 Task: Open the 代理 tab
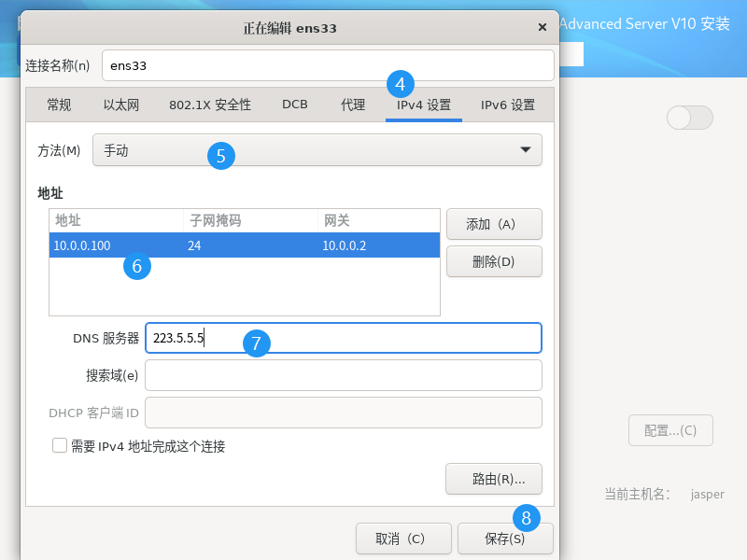353,105
